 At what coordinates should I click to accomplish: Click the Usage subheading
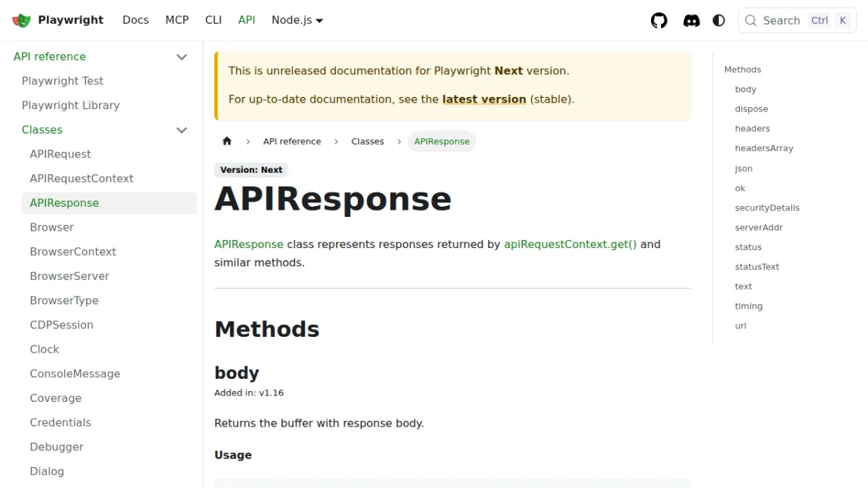coord(233,455)
